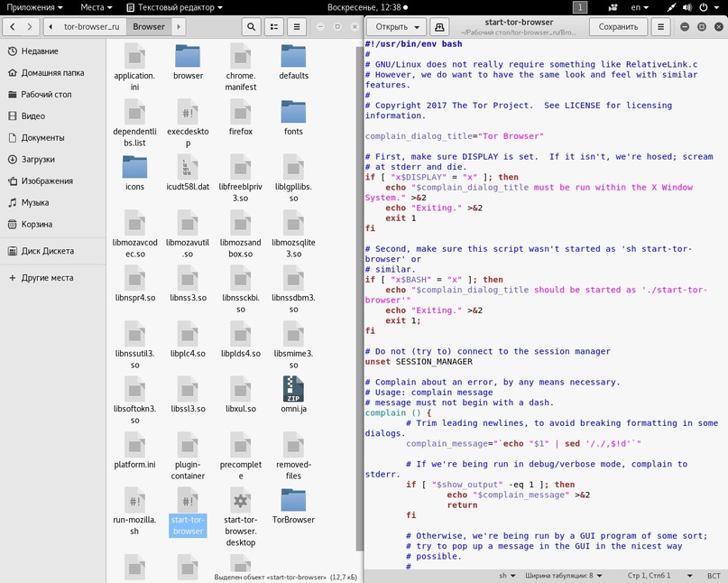Select the icudt58l.dat file
This screenshot has width=728, height=583.
(188, 173)
